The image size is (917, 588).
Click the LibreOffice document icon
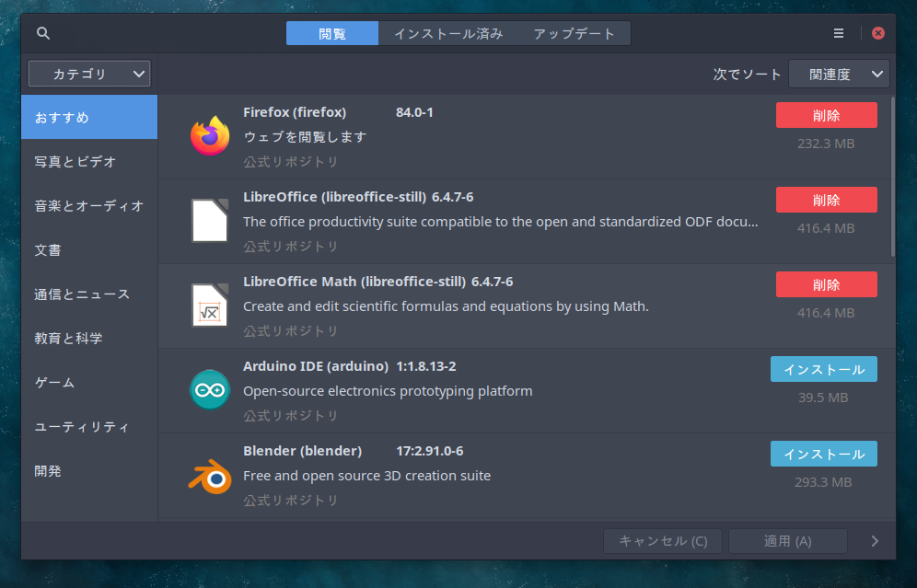pyautogui.click(x=210, y=220)
